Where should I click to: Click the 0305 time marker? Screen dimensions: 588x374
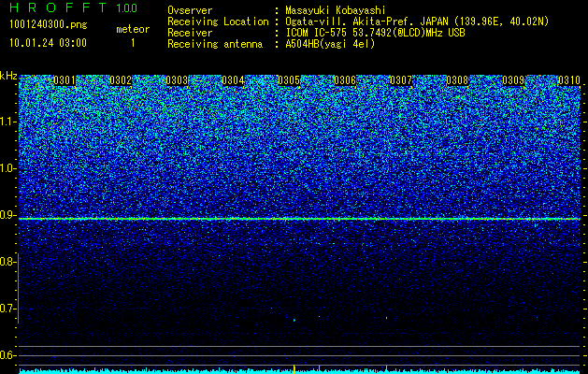289,80
